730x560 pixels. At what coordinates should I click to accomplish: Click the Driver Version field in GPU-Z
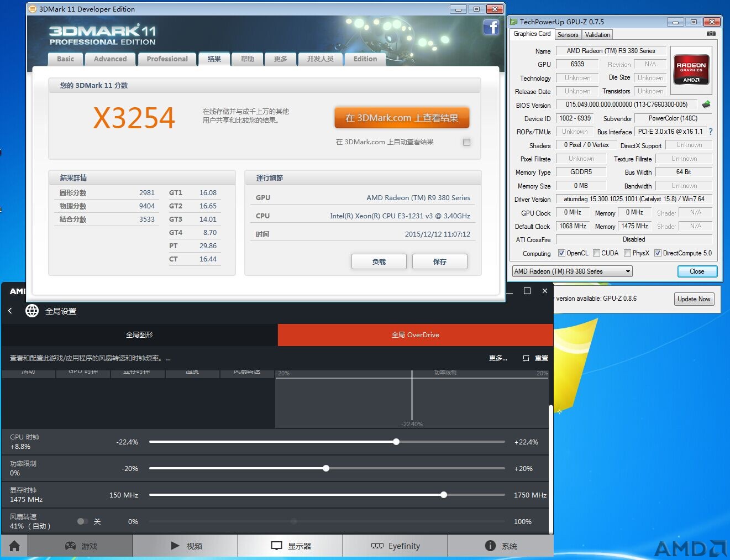pyautogui.click(x=634, y=199)
